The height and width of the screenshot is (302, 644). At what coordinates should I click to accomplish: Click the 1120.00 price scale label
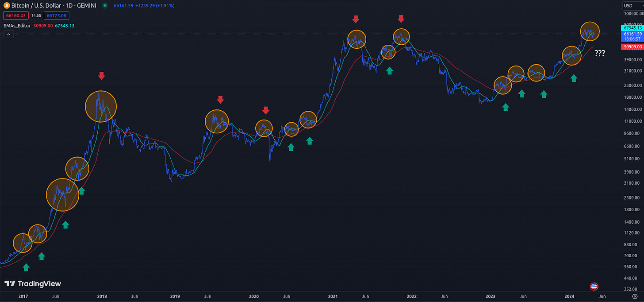pos(631,232)
